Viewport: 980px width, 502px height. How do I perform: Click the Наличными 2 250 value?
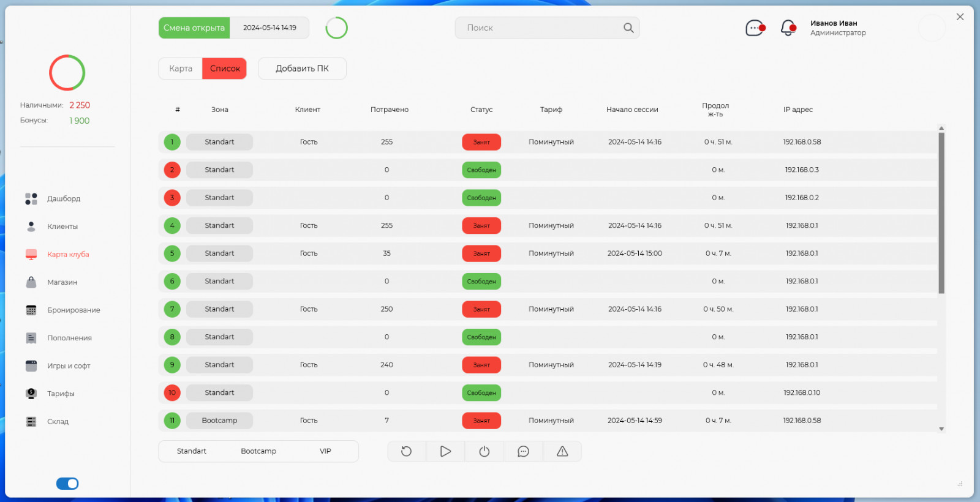click(80, 105)
